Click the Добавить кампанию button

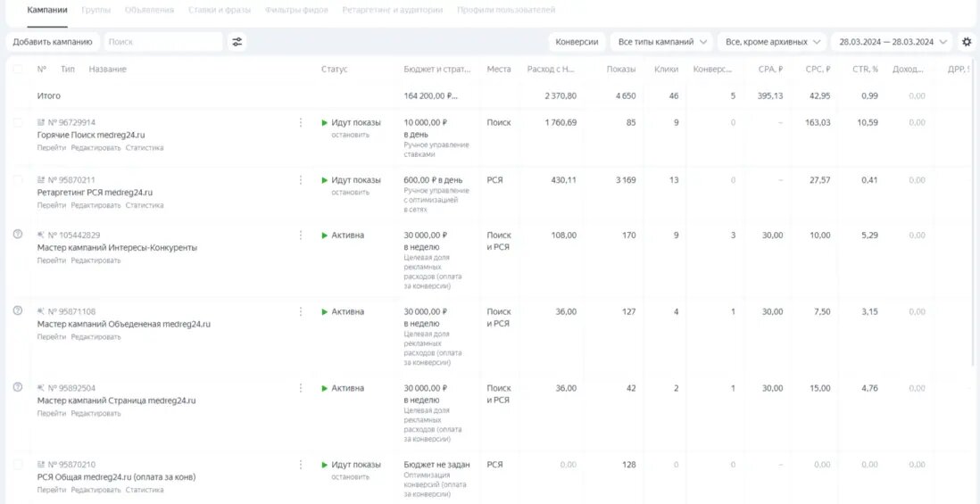tap(53, 42)
